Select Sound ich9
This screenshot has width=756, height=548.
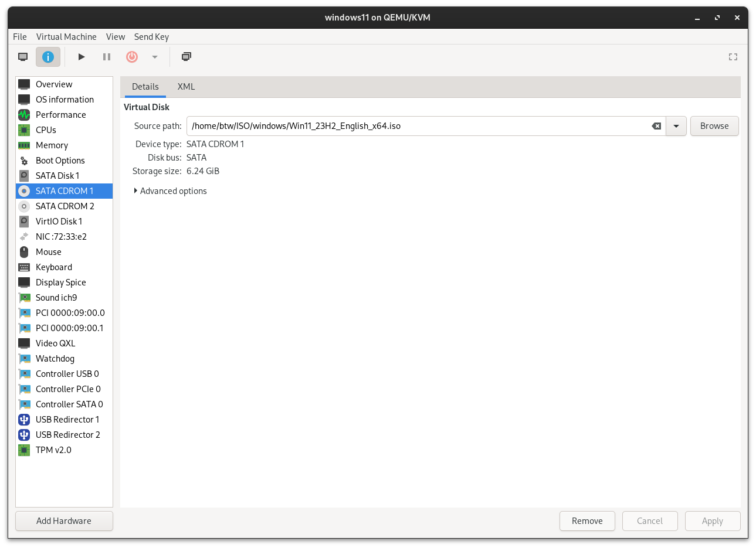64,298
